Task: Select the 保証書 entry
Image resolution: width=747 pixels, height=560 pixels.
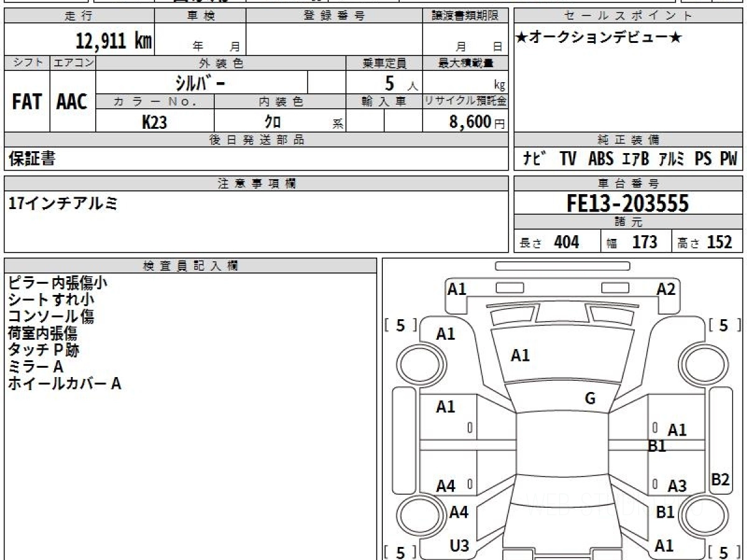Action: tap(32, 159)
